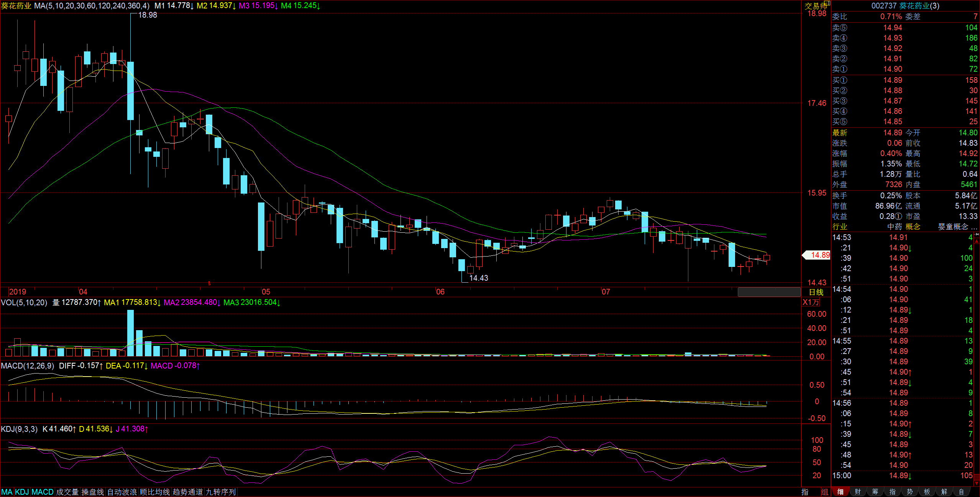
Task: Click the 概念 concept value 婴童概念
Action: pyautogui.click(x=957, y=227)
